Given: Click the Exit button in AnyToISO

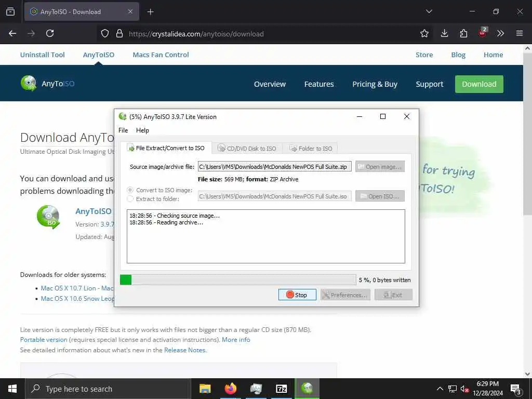Looking at the screenshot, I should [393, 295].
